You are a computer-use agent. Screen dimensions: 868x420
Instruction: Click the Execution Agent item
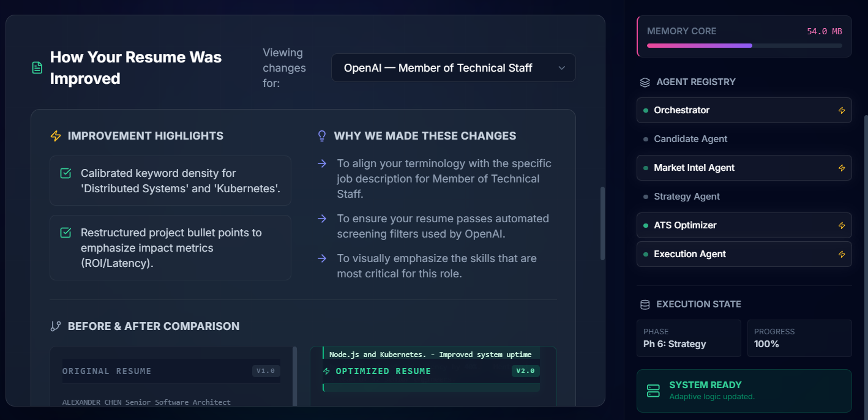point(689,254)
